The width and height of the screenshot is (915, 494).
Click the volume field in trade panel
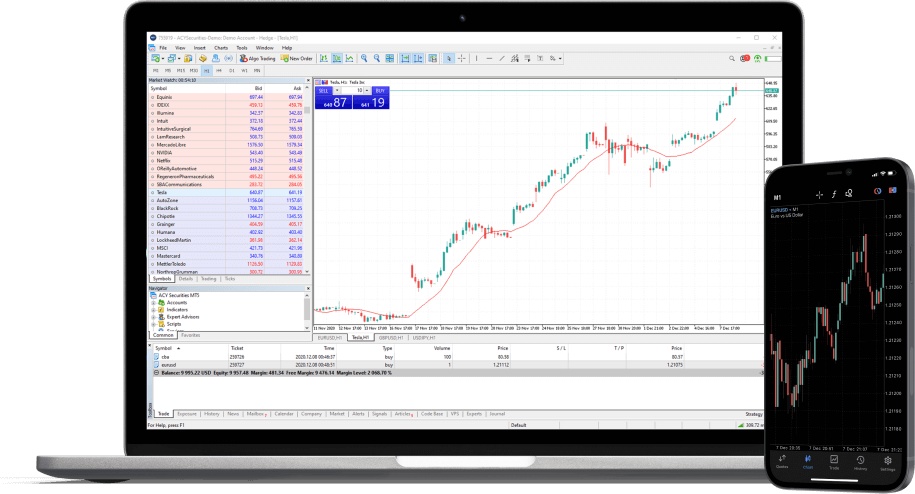tap(352, 90)
